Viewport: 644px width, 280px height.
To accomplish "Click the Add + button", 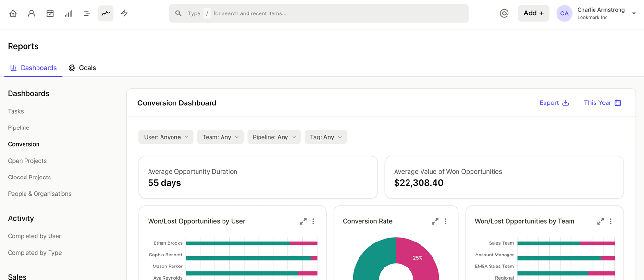I will point(533,13).
